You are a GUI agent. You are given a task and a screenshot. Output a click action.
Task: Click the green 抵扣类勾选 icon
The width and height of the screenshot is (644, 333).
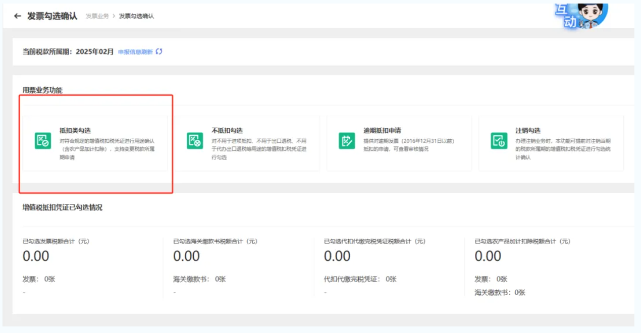42,141
